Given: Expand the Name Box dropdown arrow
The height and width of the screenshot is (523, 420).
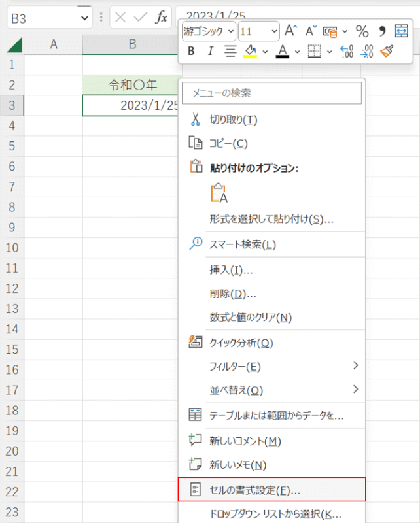Looking at the screenshot, I should (84, 18).
